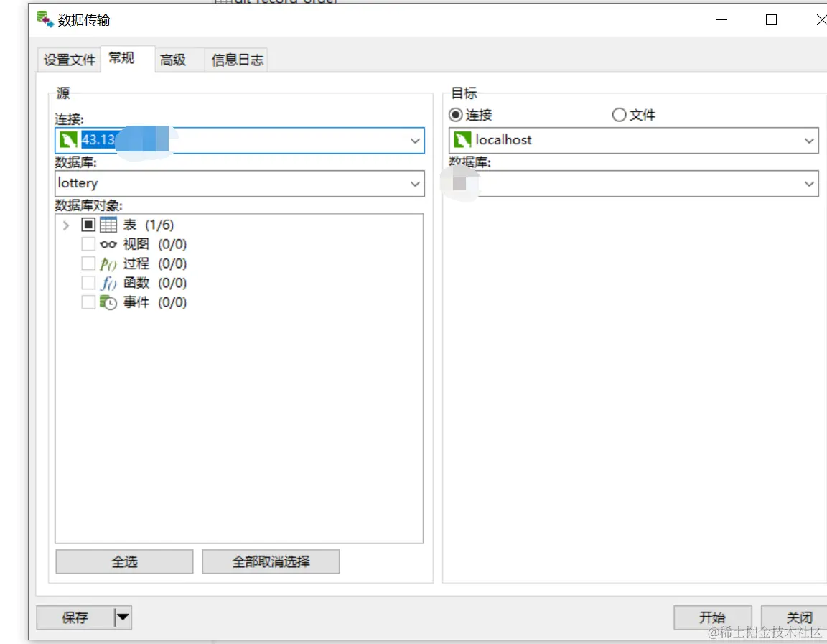Click the procedures p() icon

coord(108,263)
